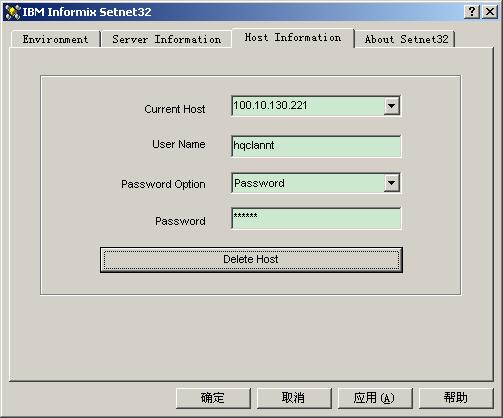Focus the masked Password input field
The width and height of the screenshot is (503, 418).
click(316, 218)
